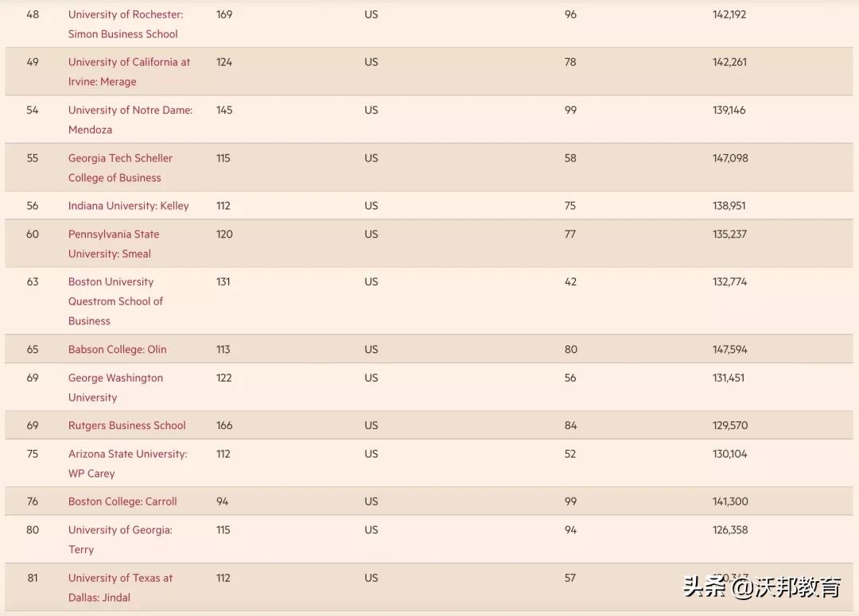Open Pennsylvania State University: Smeal link
859x616 pixels.
tap(114, 244)
